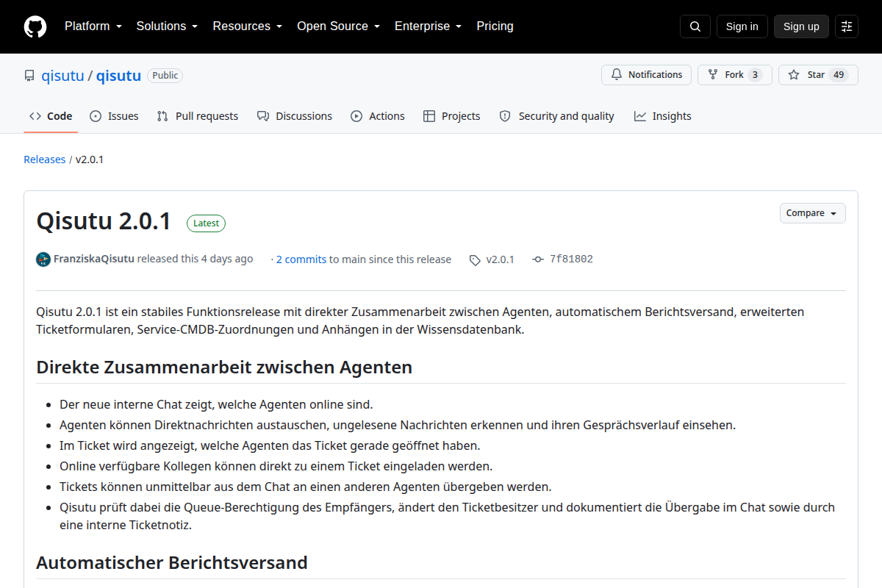882x588 pixels.
Task: Click the Projects table icon
Action: point(429,116)
